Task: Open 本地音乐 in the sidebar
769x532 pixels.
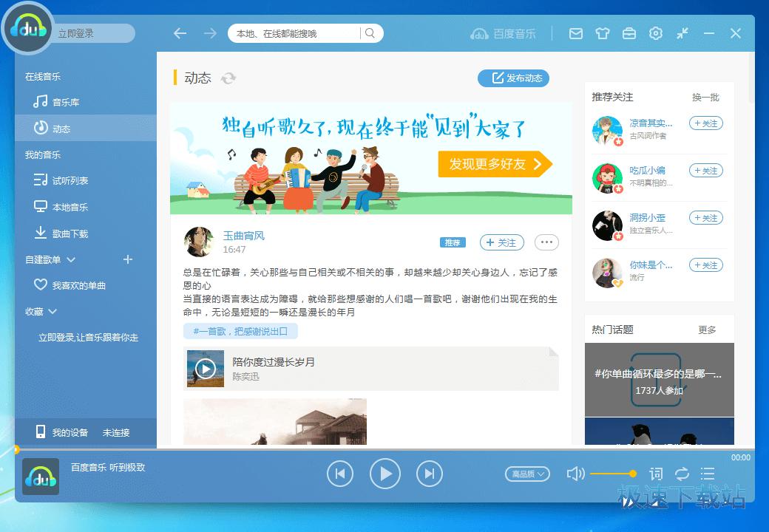Action: [70, 208]
